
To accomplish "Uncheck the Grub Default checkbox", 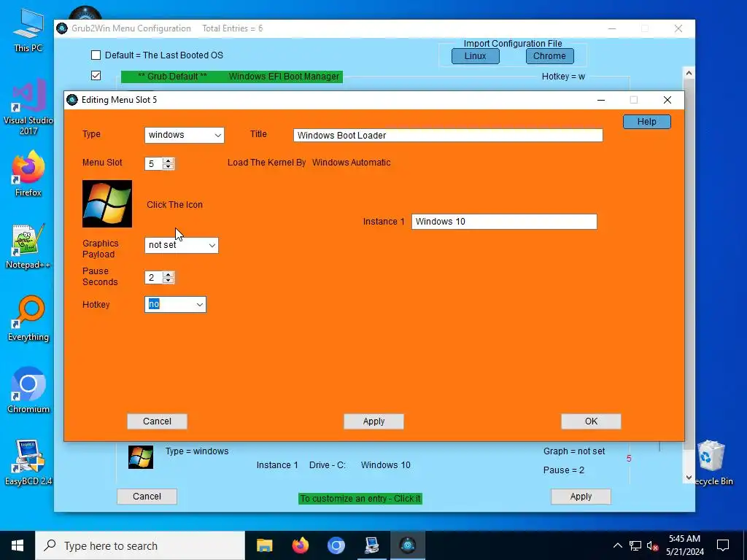I will pos(96,76).
